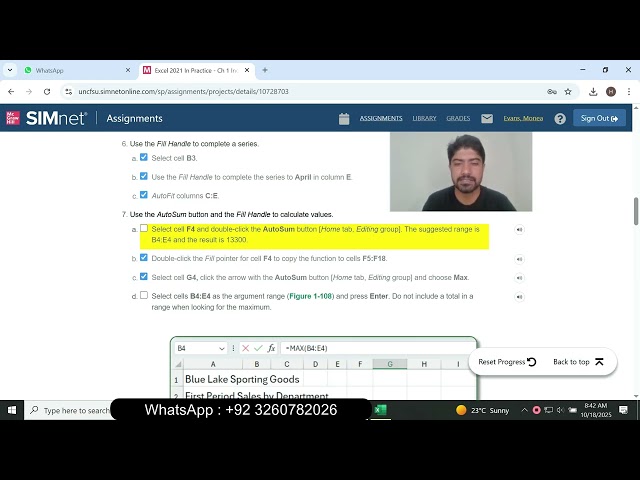Reload the current page
This screenshot has width=640, height=480.
coord(47,91)
